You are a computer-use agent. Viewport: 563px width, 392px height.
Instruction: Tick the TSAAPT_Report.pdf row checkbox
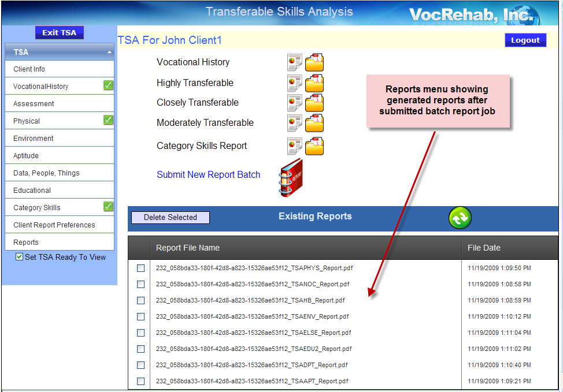pyautogui.click(x=141, y=381)
